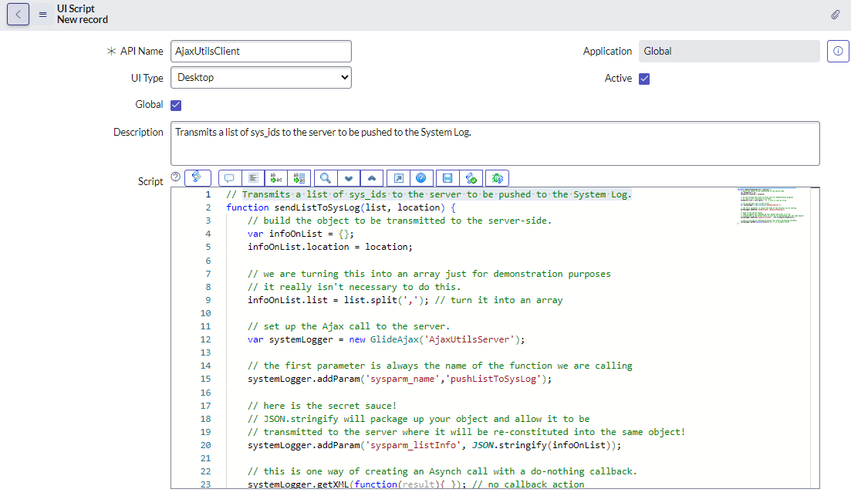This screenshot has height=499, width=851.
Task: Format code with the format icon
Action: pos(253,178)
